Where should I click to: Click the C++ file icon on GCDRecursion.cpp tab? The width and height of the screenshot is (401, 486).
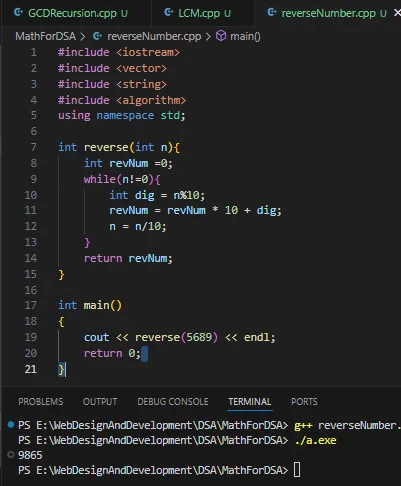point(18,13)
